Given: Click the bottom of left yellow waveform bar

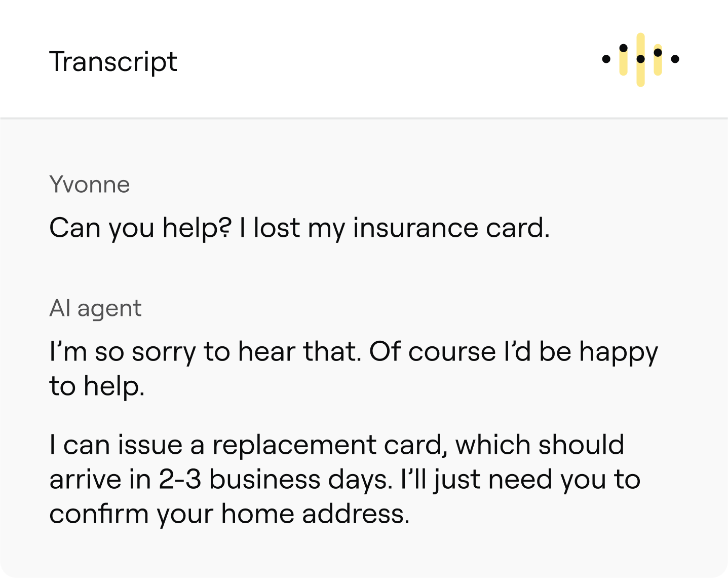Looking at the screenshot, I should pyautogui.click(x=623, y=71).
